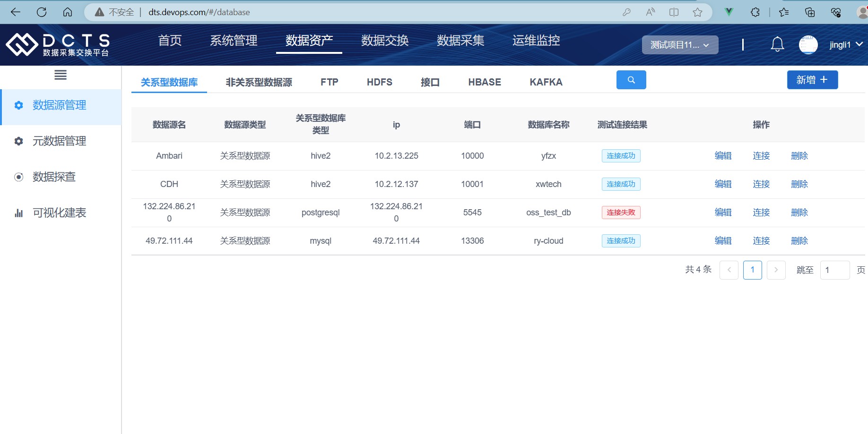
Task: Go to previous page arrow
Action: (729, 270)
